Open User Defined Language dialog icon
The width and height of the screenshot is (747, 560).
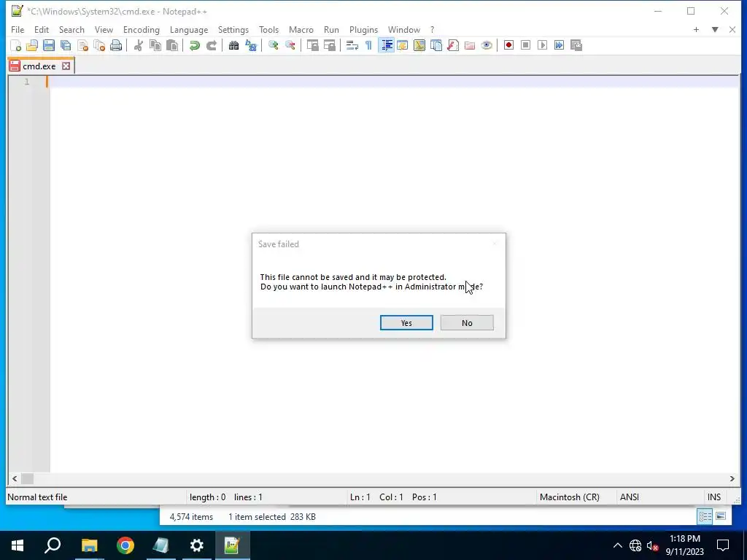pyautogui.click(x=403, y=45)
